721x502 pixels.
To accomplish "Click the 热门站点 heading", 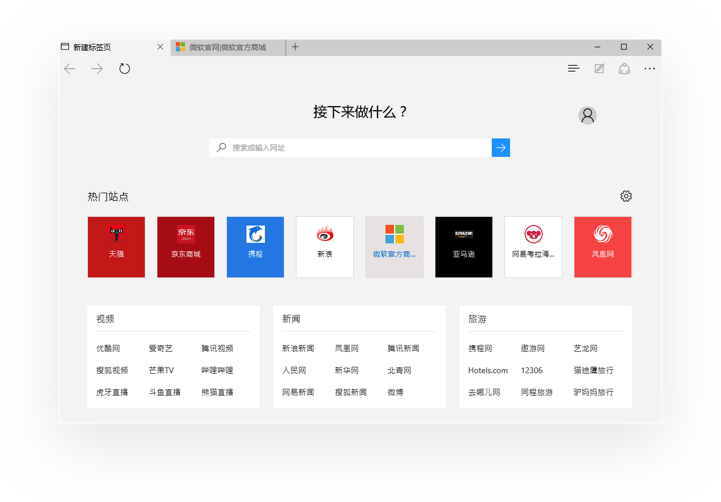I will [x=108, y=197].
